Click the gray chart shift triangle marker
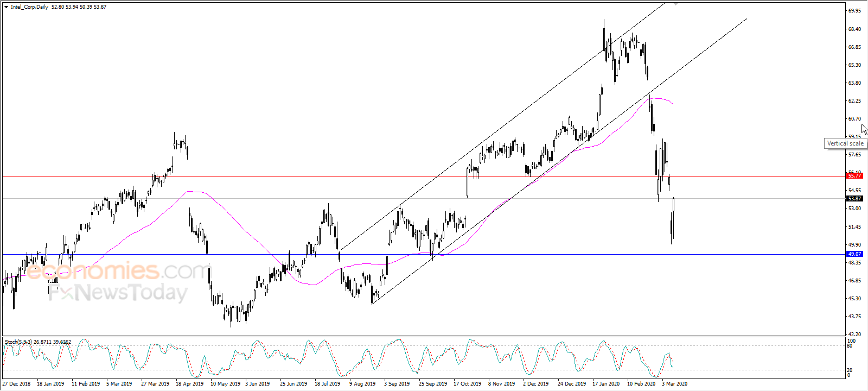Screen dimensions: 868x391 675,4
